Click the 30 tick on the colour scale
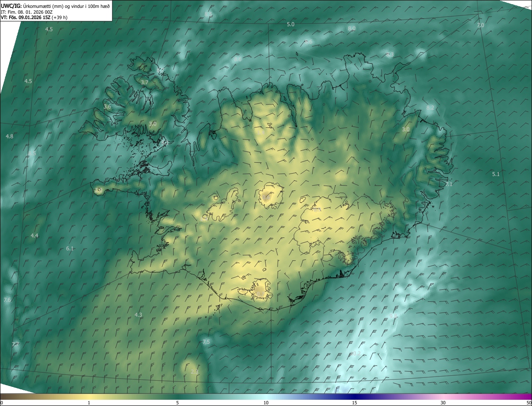 coord(443,403)
